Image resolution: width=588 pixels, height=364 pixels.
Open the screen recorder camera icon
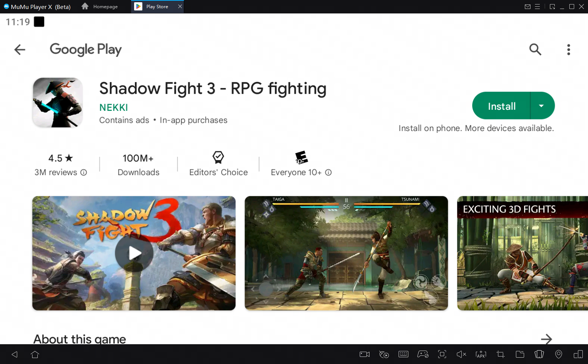click(365, 354)
